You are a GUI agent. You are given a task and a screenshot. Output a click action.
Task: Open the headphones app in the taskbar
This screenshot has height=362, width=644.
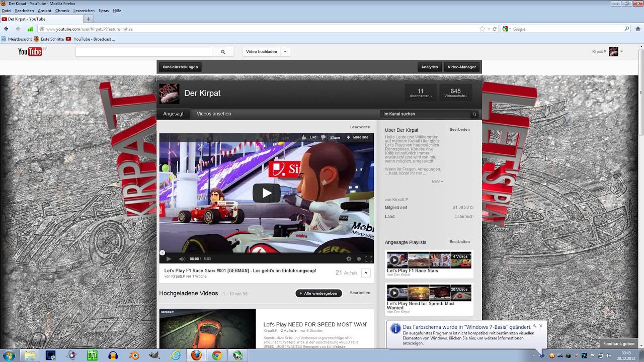(113, 355)
